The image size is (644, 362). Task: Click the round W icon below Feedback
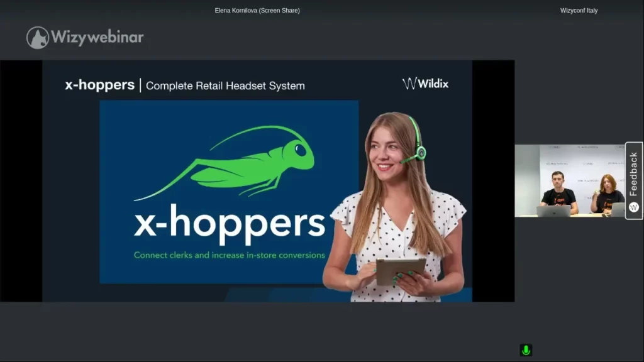(x=633, y=207)
